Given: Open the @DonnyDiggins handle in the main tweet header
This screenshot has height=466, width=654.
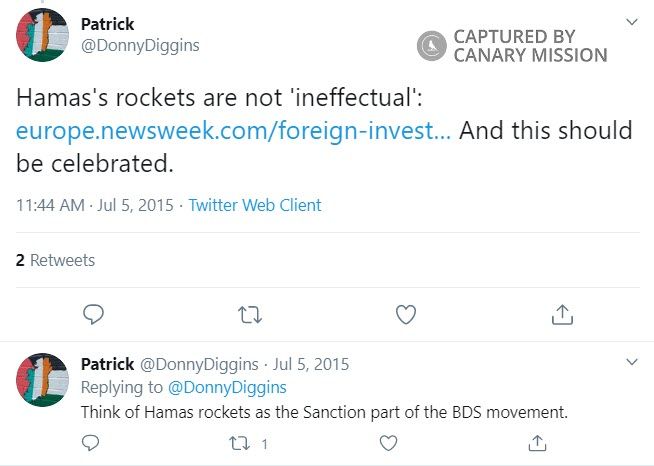Looking at the screenshot, I should click(x=139, y=45).
